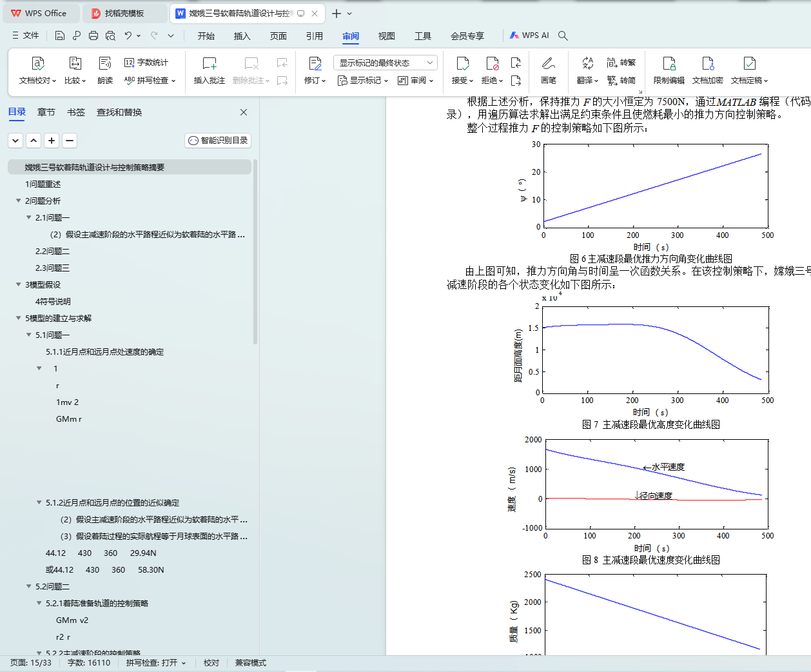Open the new tab options arrow
The image size is (811, 672).
coord(349,13)
